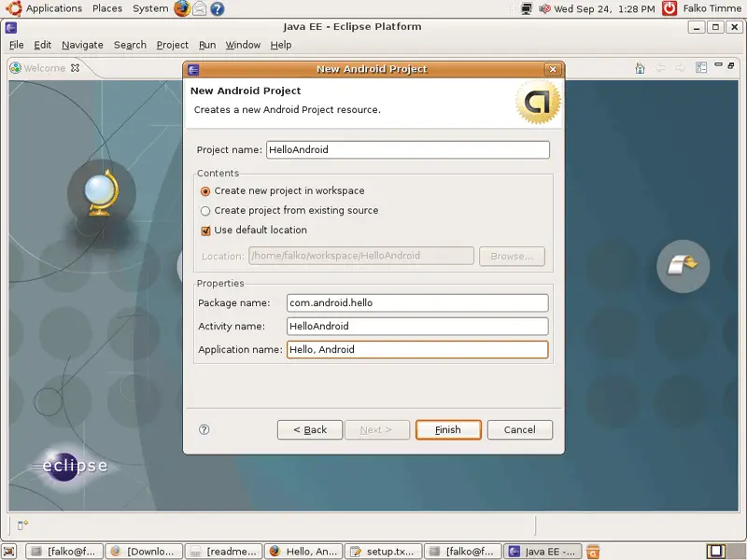Switch to first [falko@f... terminal in taskbar
Screen dimensions: 747x560
coord(63,552)
